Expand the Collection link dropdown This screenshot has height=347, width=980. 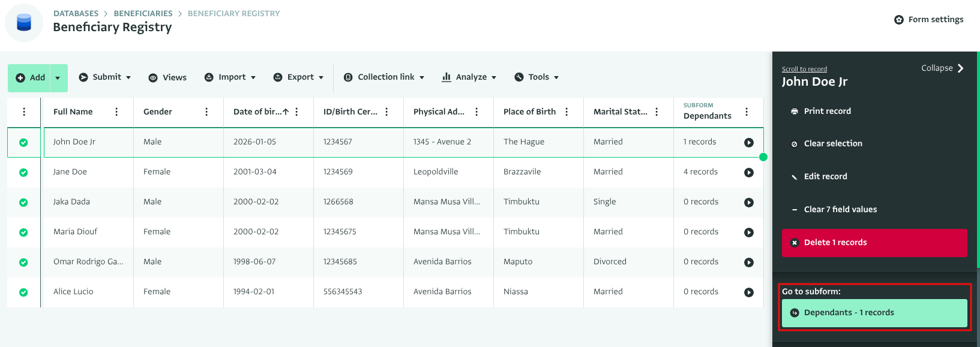coord(384,77)
